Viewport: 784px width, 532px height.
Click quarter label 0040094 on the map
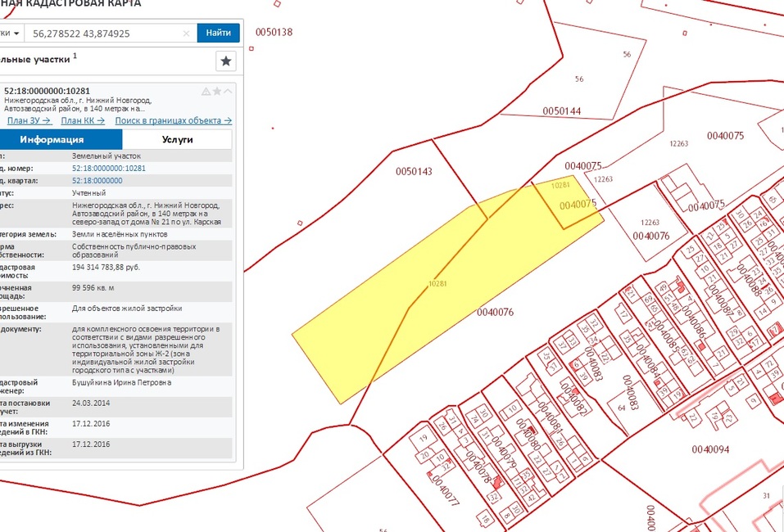coord(710,449)
